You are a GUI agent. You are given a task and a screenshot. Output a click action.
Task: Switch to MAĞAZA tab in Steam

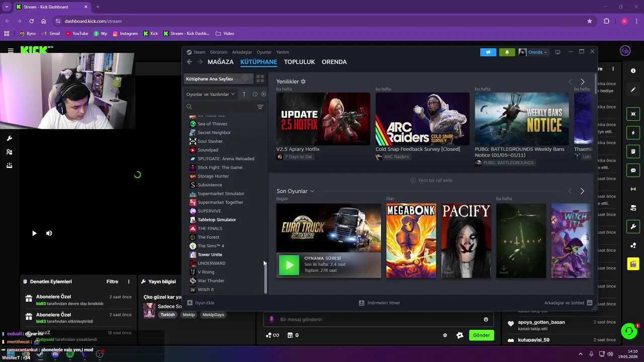(x=220, y=62)
